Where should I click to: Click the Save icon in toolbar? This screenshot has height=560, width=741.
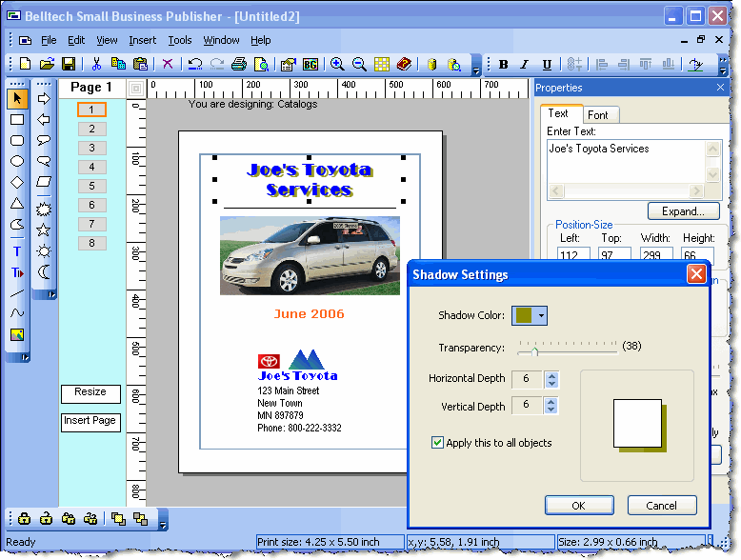tap(69, 65)
